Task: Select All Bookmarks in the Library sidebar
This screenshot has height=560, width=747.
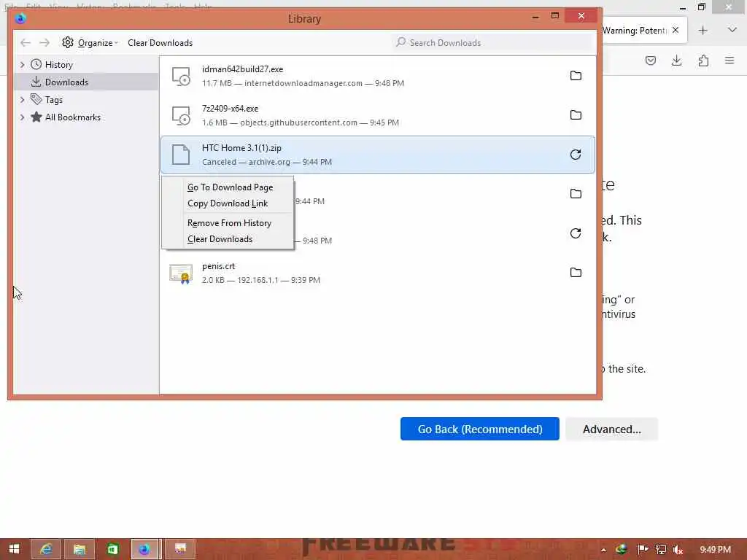Action: (x=72, y=117)
